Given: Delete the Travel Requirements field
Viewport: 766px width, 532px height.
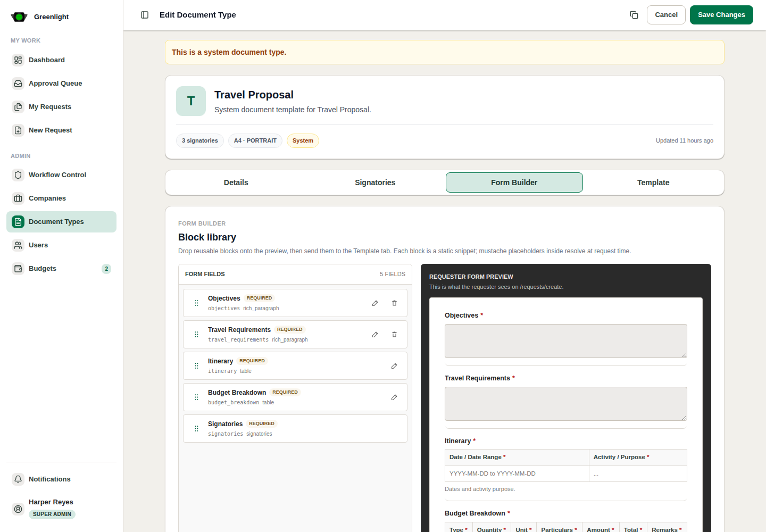Looking at the screenshot, I should pos(394,335).
